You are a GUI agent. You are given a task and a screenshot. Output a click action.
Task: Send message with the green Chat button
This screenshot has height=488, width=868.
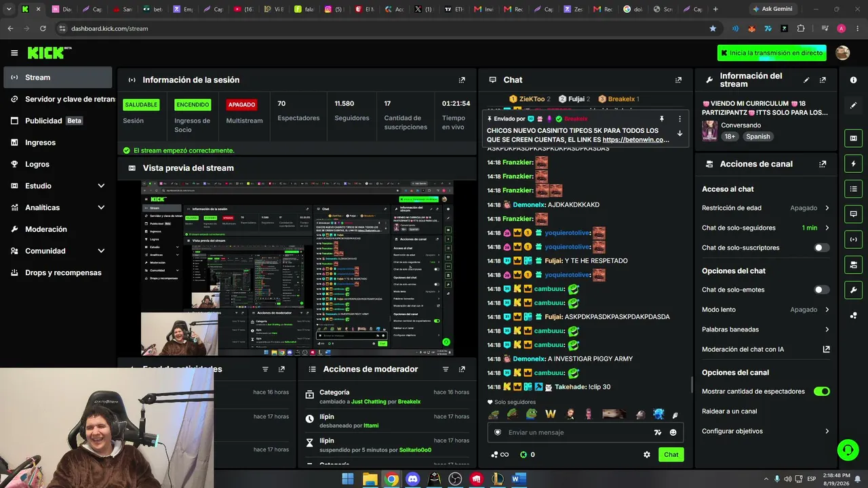click(671, 455)
